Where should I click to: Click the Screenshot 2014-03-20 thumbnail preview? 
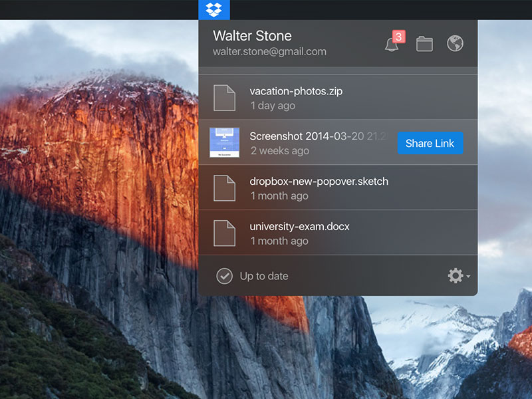[226, 143]
